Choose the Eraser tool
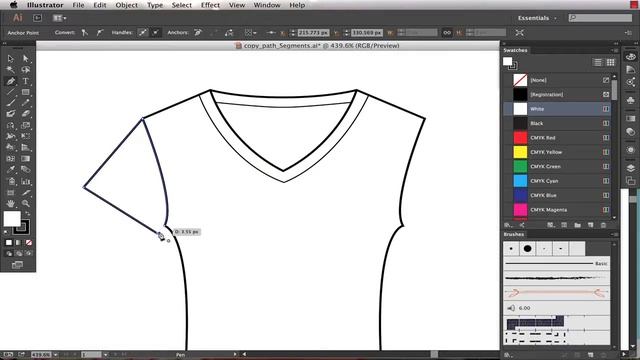The width and height of the screenshot is (640, 360). 26,114
